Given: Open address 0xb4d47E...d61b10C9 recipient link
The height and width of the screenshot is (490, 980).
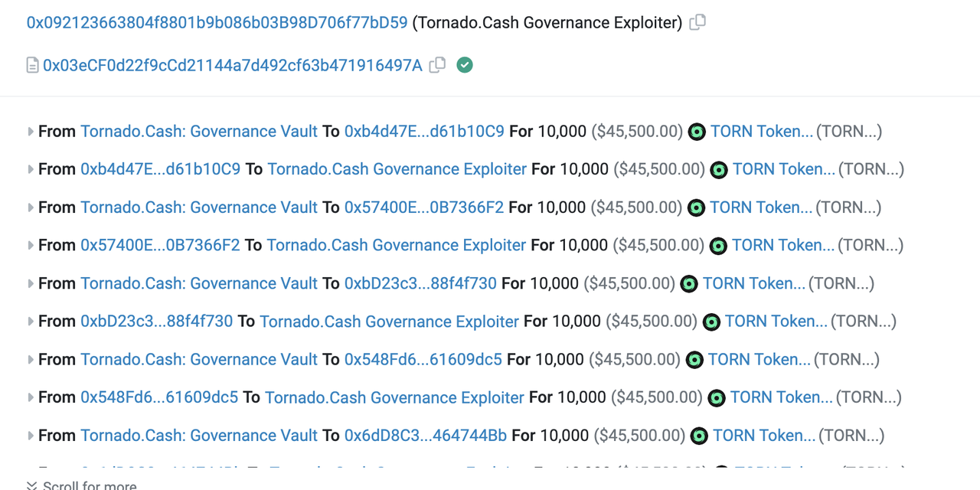Looking at the screenshot, I should coord(424,132).
